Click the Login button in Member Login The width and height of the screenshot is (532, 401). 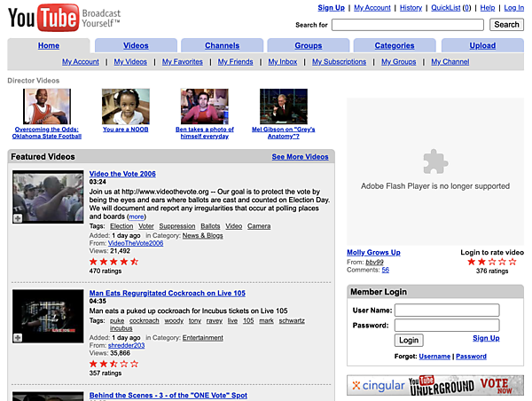(409, 340)
